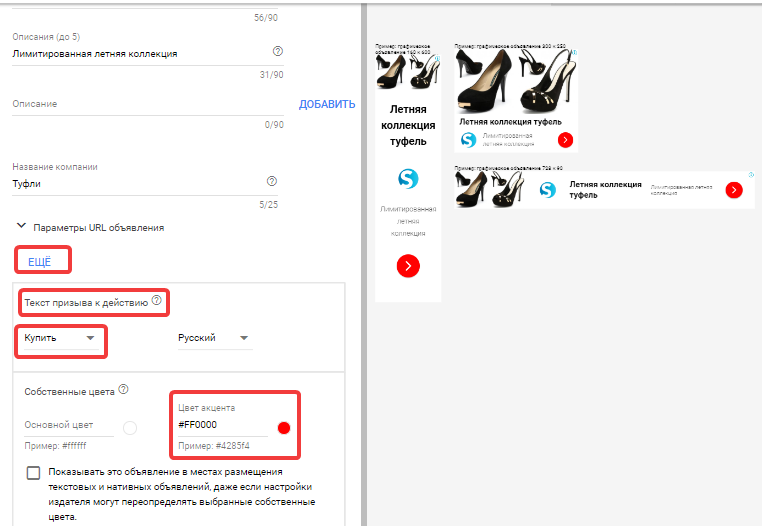Screen dimensions: 762x526
Task: Click help icon next to Текст призыва к действию
Action: 156,300
